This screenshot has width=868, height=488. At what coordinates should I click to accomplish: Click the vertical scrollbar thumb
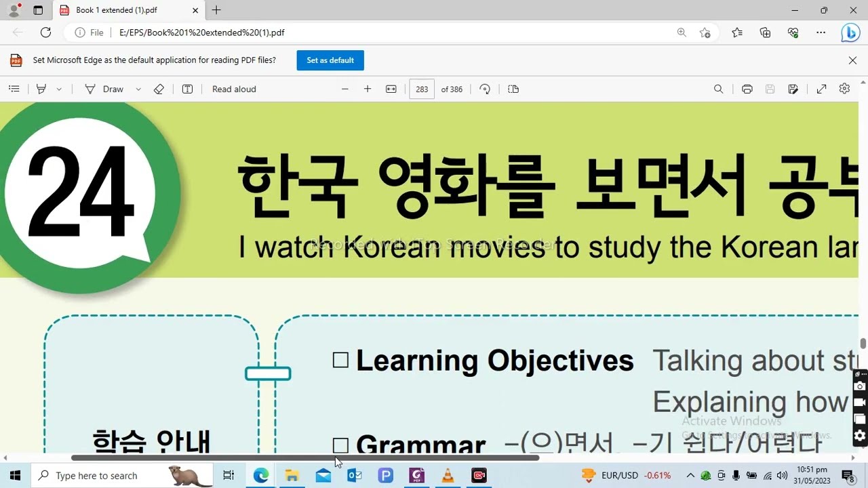click(863, 344)
